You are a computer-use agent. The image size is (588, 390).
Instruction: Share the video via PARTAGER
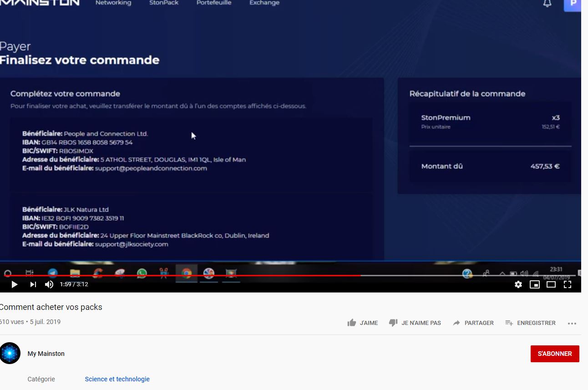(473, 323)
